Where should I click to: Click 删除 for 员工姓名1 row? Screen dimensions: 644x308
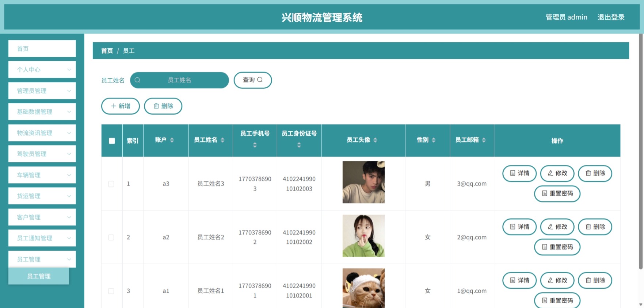click(x=595, y=281)
